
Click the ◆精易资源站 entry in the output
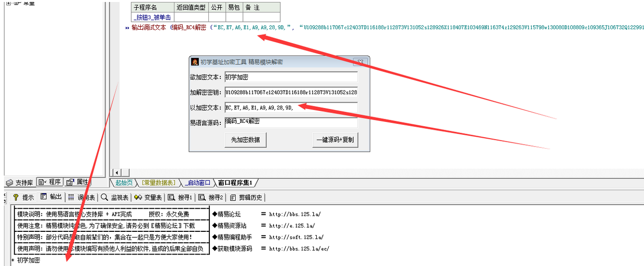[229, 225]
